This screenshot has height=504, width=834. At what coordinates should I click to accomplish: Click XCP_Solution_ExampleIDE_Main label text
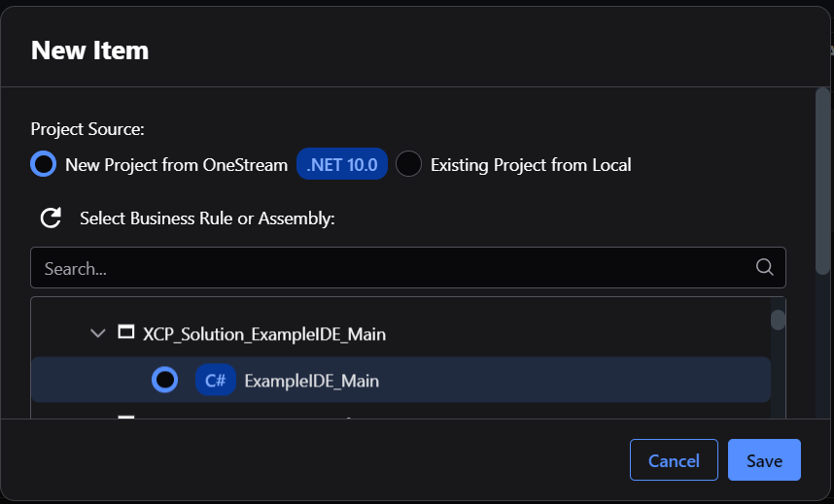coord(264,334)
